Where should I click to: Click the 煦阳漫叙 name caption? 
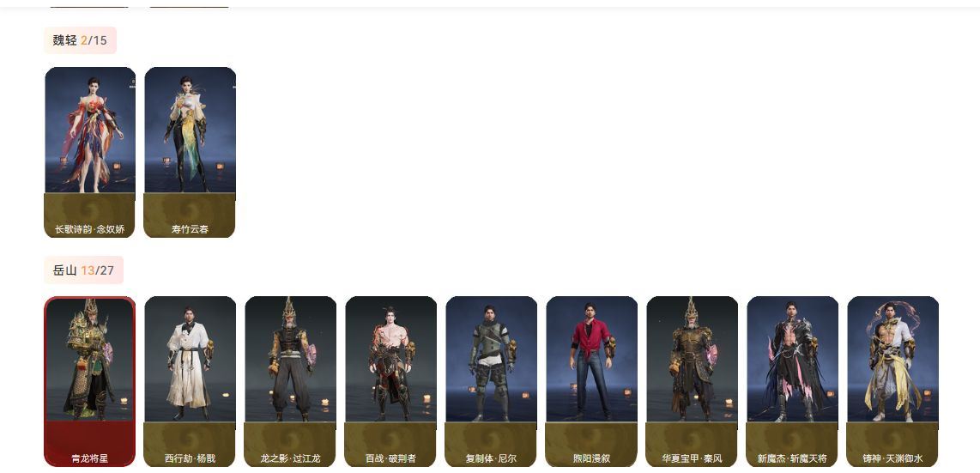tap(591, 458)
